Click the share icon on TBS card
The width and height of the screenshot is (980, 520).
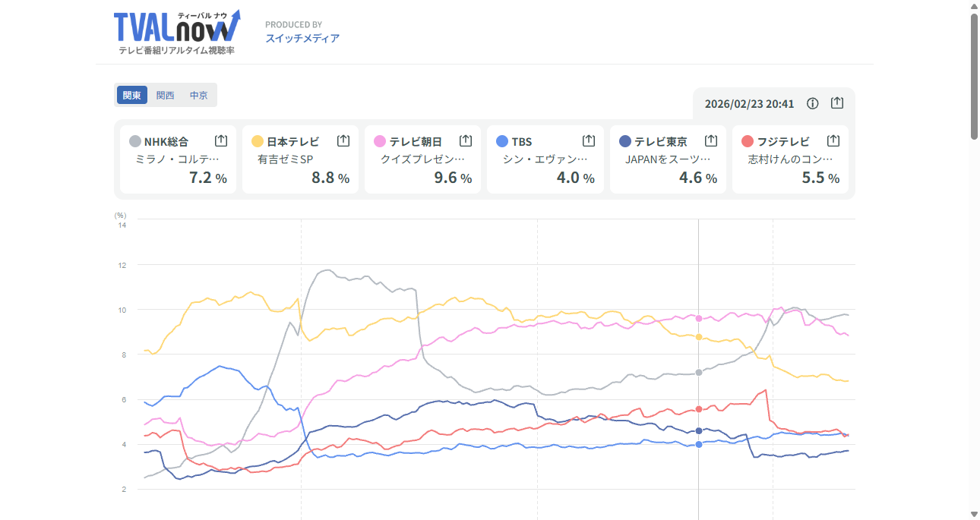click(589, 140)
